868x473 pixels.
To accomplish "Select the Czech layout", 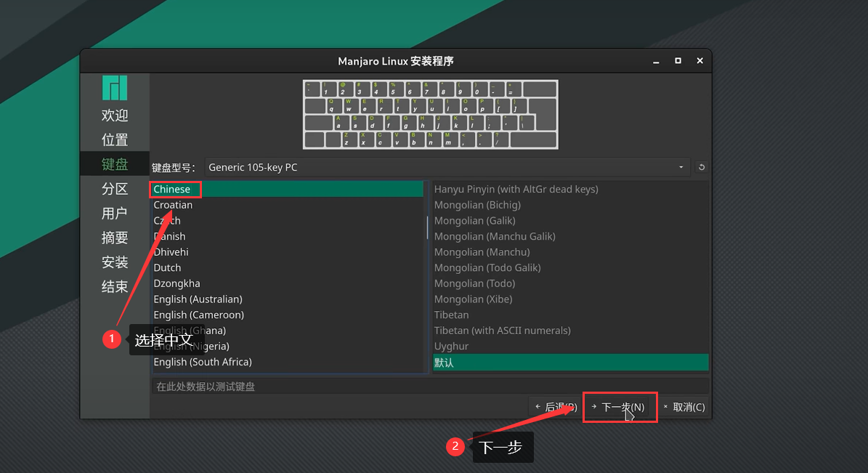I will click(x=288, y=220).
